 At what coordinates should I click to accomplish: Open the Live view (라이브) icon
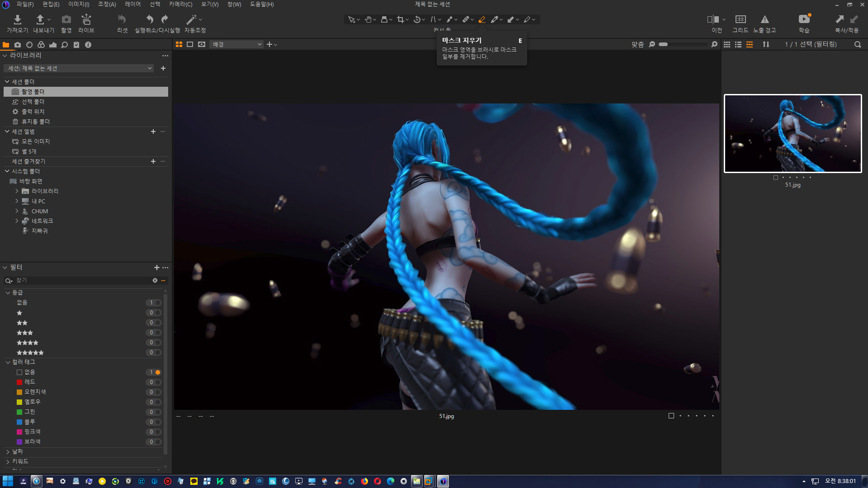point(86,19)
